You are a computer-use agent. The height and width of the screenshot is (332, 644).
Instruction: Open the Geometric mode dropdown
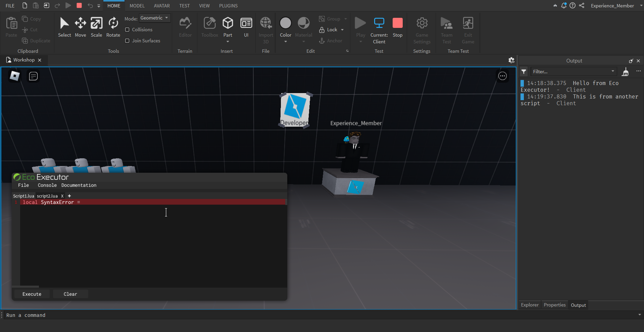pos(155,18)
